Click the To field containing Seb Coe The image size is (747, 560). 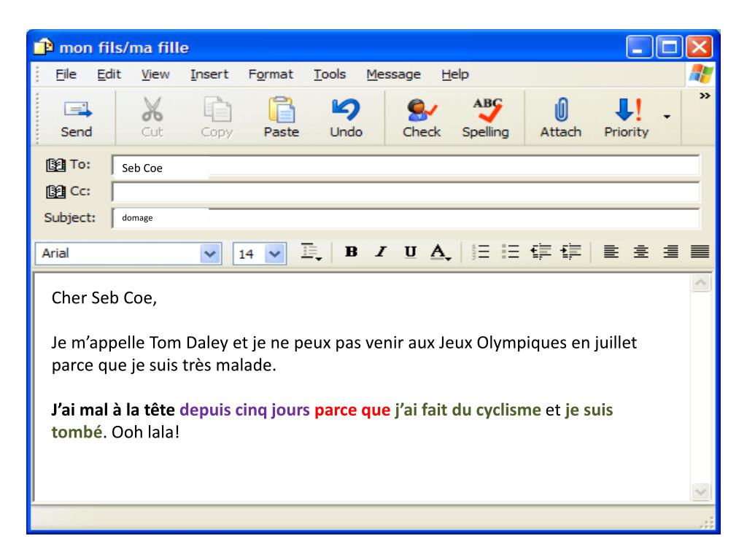pos(406,166)
